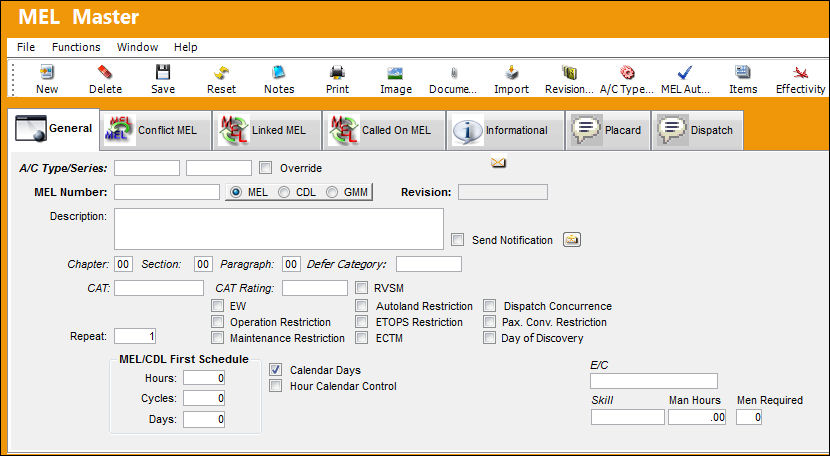The width and height of the screenshot is (830, 456).
Task: Enable the Override checkbox
Action: (266, 168)
